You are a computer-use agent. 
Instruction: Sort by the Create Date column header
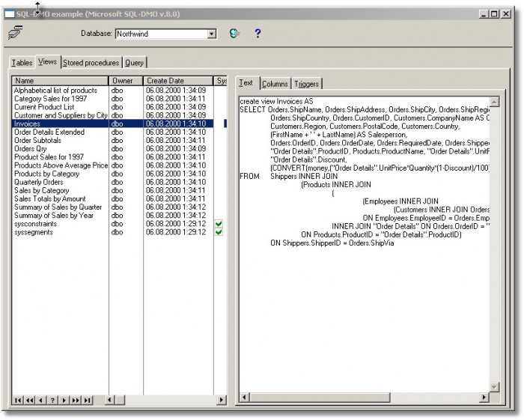pos(178,81)
